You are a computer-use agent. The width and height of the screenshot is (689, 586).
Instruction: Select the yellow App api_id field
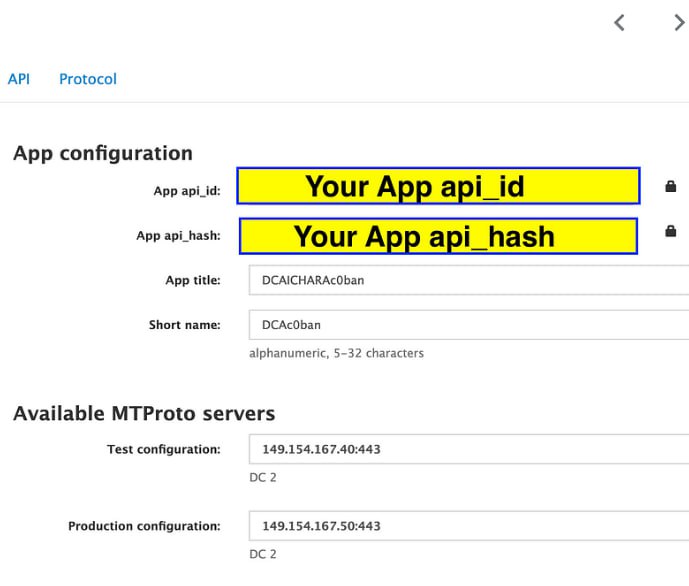click(438, 186)
